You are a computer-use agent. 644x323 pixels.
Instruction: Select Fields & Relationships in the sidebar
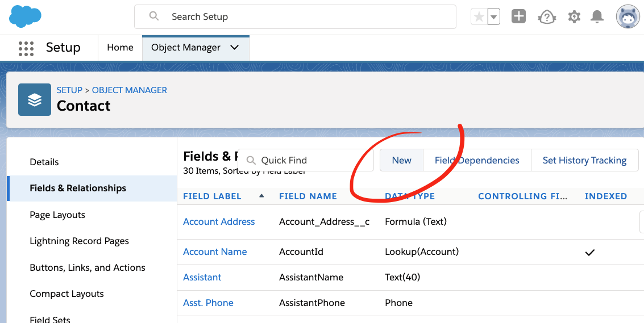coord(92,188)
